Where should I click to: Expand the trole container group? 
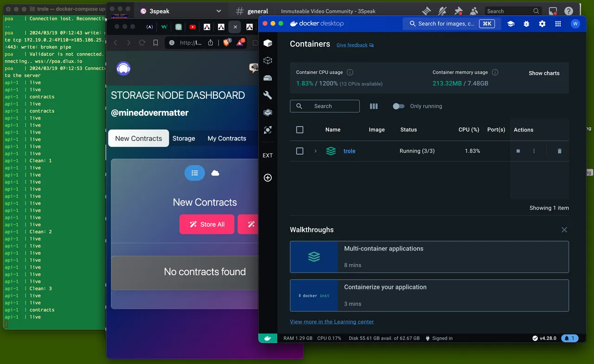[316, 151]
